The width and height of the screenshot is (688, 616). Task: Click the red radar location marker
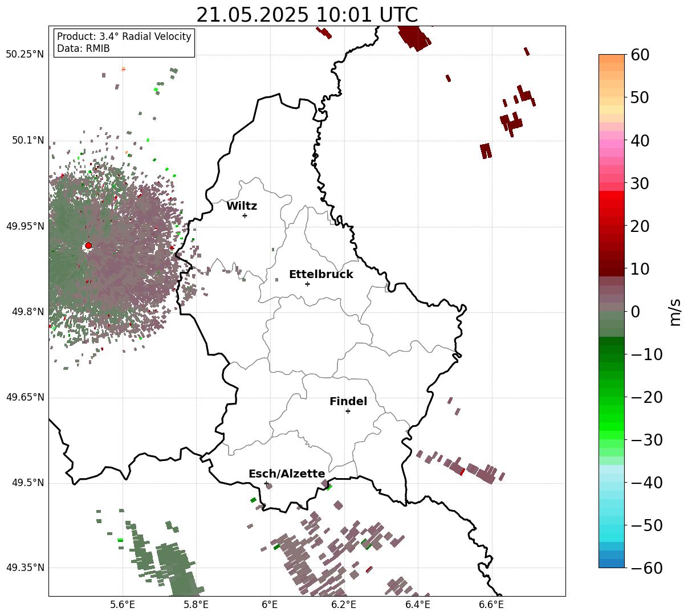[88, 246]
